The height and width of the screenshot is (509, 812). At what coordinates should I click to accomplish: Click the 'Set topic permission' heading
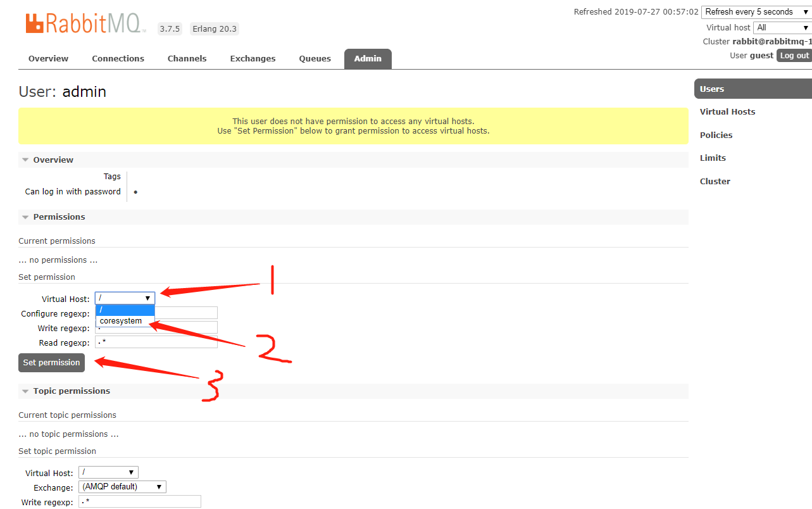tap(57, 451)
